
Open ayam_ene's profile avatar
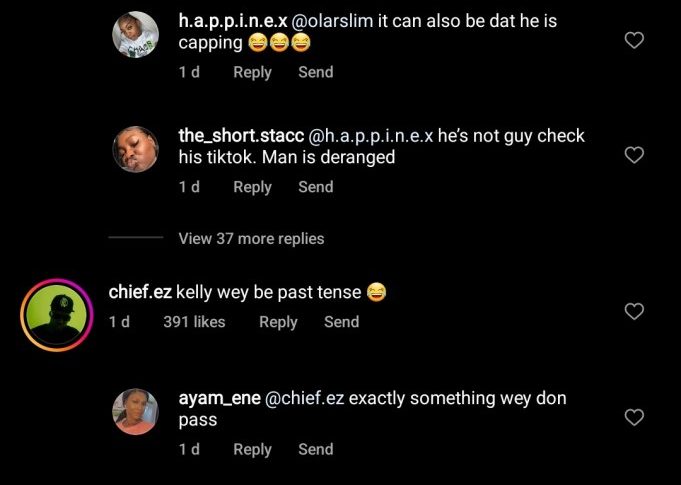click(135, 412)
